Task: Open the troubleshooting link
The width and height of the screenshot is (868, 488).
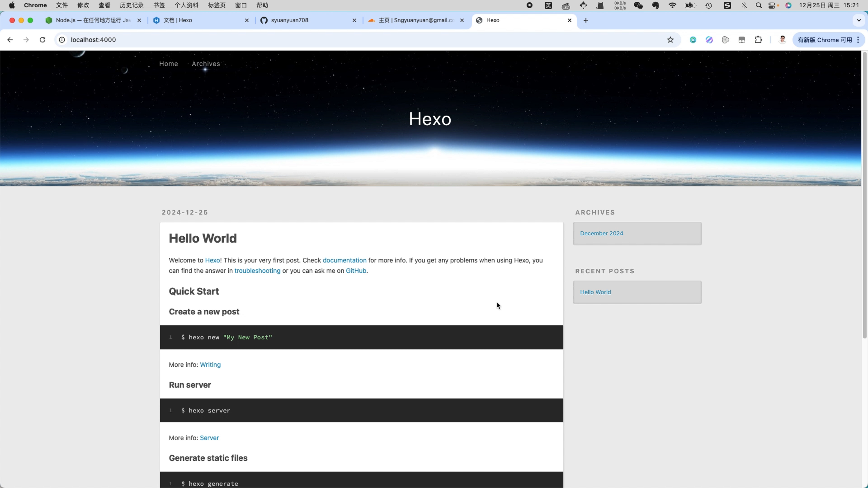Action: 257,271
